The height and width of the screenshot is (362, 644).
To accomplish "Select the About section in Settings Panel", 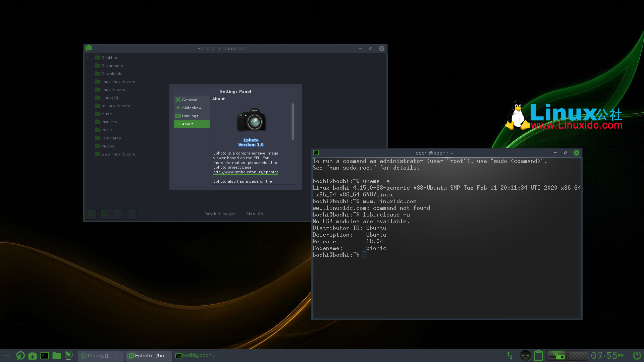I will point(192,124).
